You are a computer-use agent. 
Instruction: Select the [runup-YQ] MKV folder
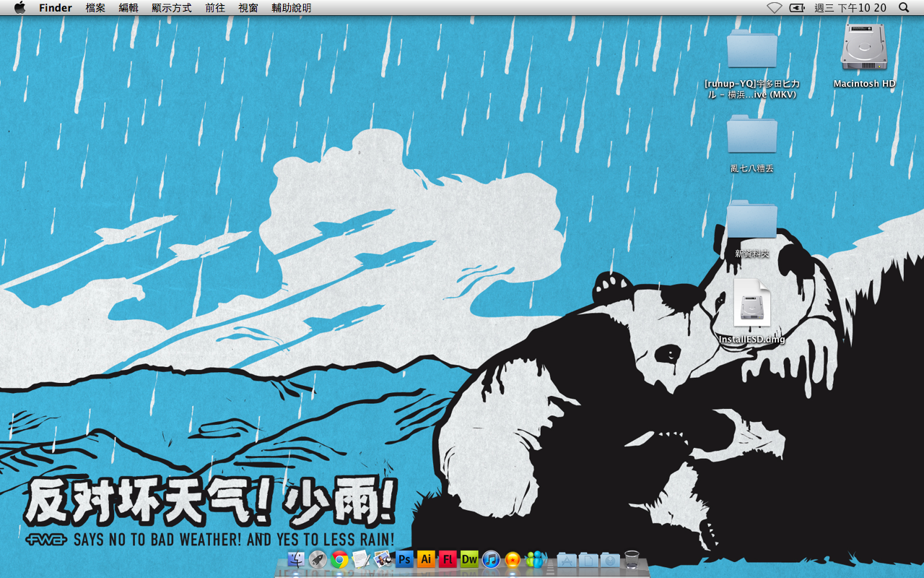pos(751,49)
